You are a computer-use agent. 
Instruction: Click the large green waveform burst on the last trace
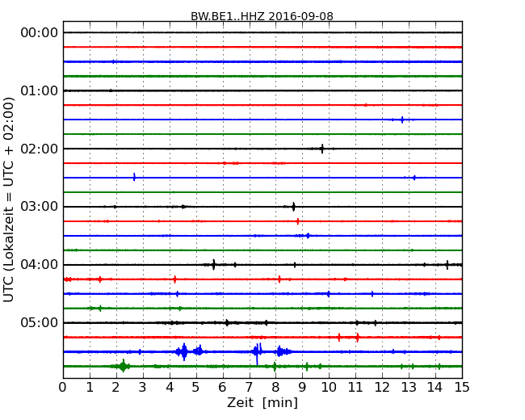pos(123,366)
